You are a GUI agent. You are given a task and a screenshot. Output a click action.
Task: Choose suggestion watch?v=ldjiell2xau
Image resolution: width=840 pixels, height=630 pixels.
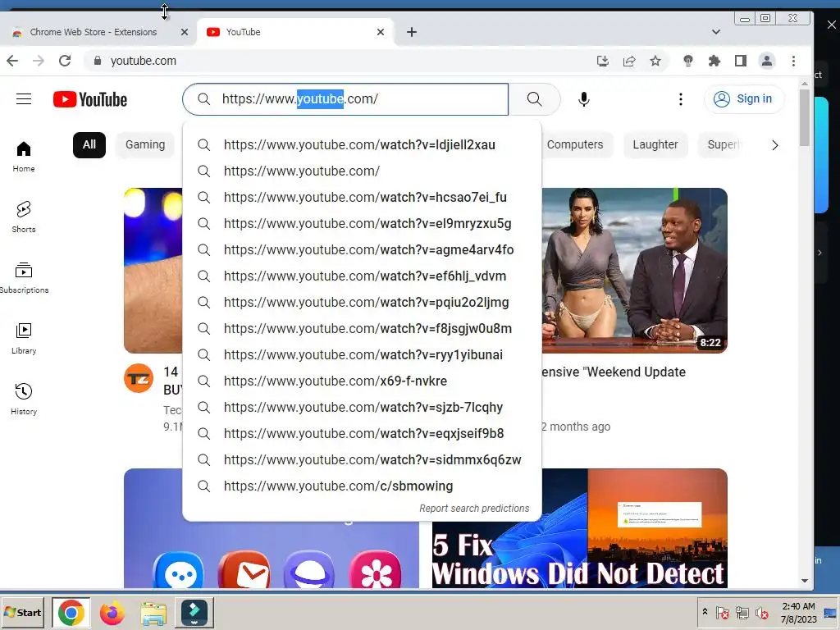[x=362, y=144]
